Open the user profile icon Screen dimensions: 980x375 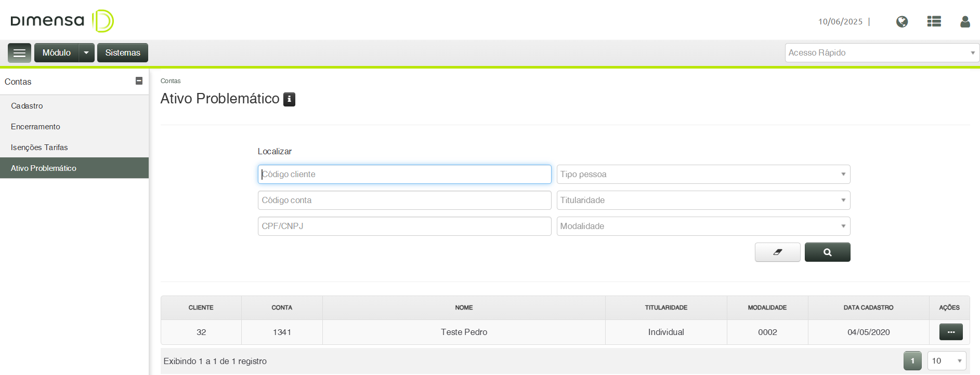[x=965, y=22]
